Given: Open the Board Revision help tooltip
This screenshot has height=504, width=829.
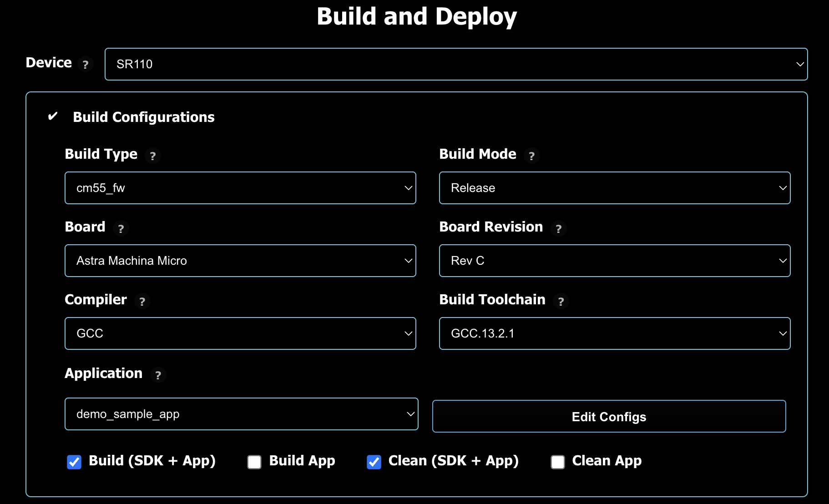Looking at the screenshot, I should [559, 229].
